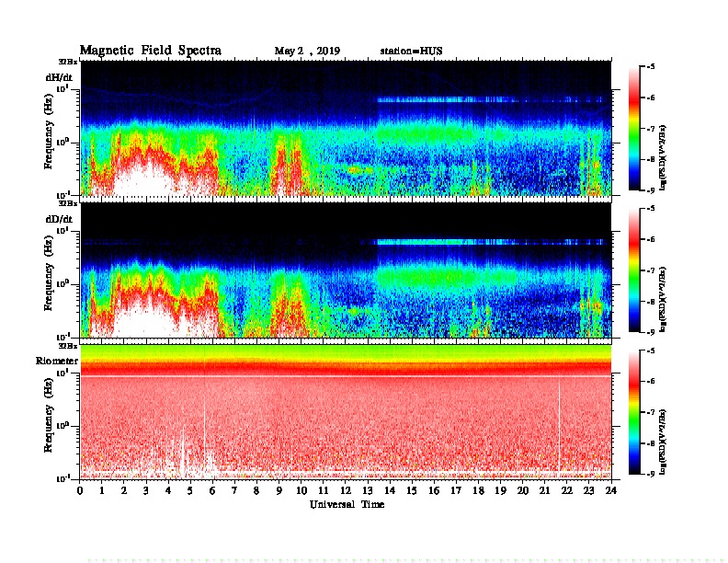Click hour '24' on Universal Time axis
This screenshot has height=563, width=728.
(x=611, y=490)
